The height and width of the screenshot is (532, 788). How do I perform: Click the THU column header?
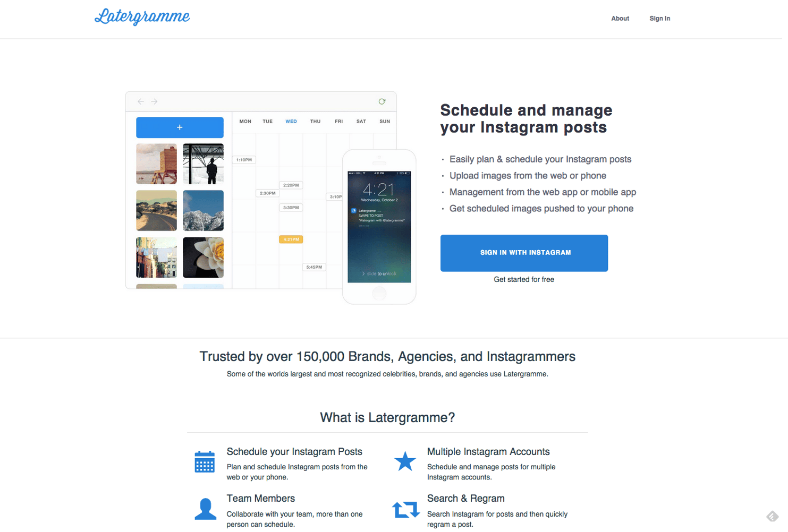tap(316, 122)
